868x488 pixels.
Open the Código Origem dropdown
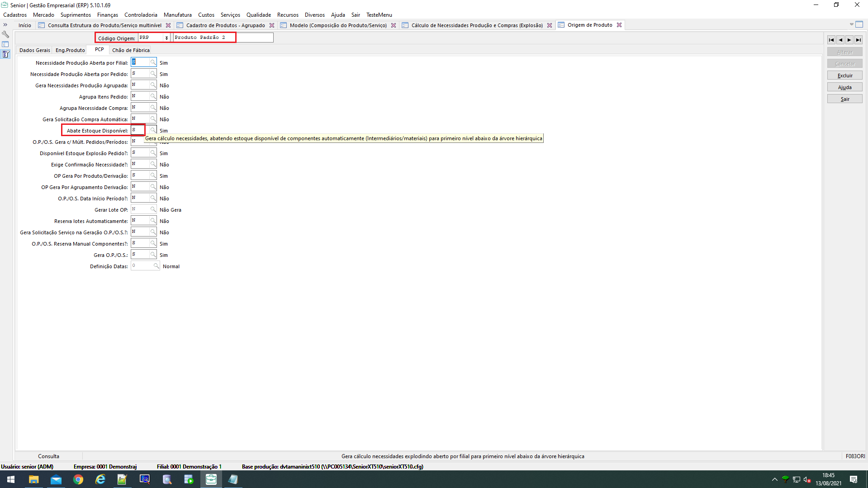(x=166, y=38)
